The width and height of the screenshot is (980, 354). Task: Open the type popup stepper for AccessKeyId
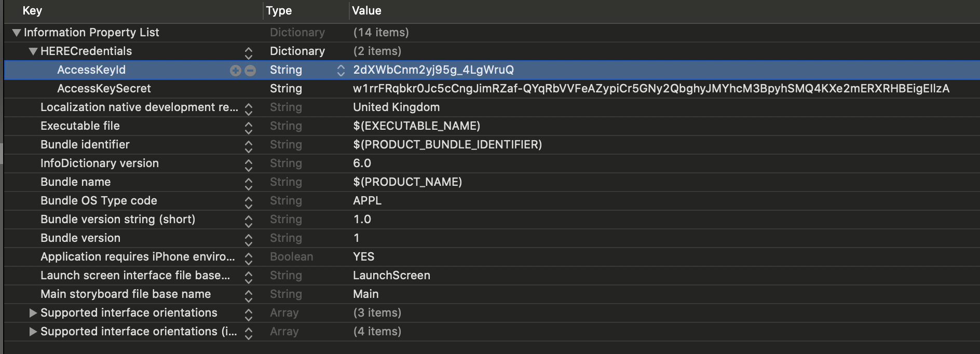[341, 71]
